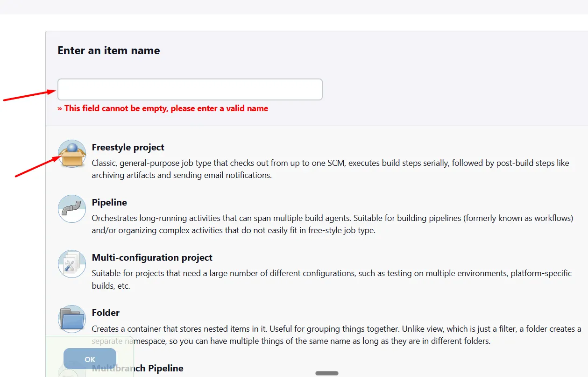
Task: Choose the Freestyle project title
Action: point(128,147)
